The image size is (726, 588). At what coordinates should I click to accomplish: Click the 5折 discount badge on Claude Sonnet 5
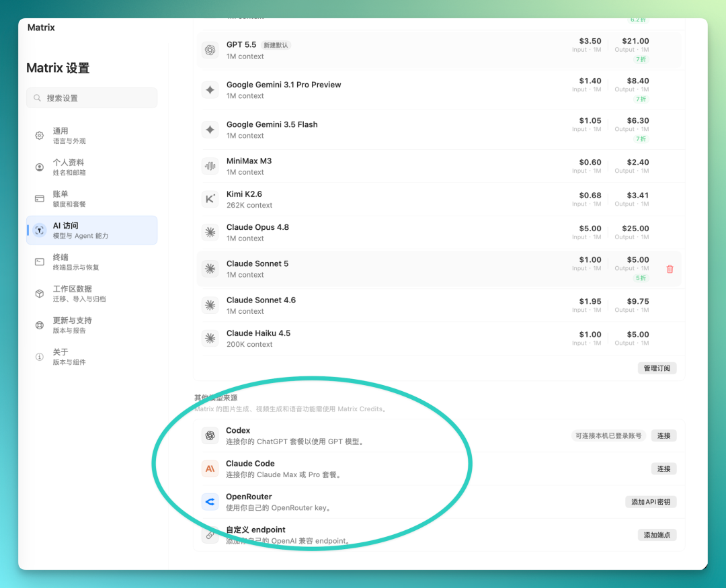pos(641,278)
